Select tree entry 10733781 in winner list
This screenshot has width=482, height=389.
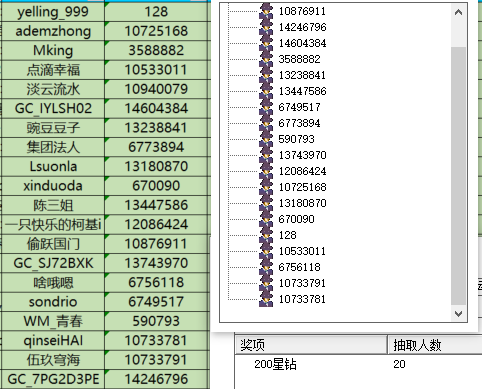click(302, 299)
